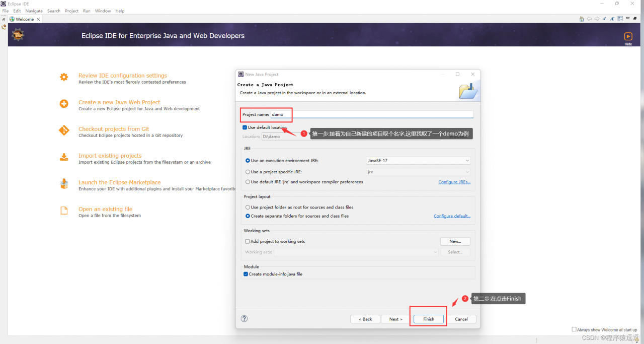Select the Welcome tab
This screenshot has width=644, height=344.
tap(24, 19)
